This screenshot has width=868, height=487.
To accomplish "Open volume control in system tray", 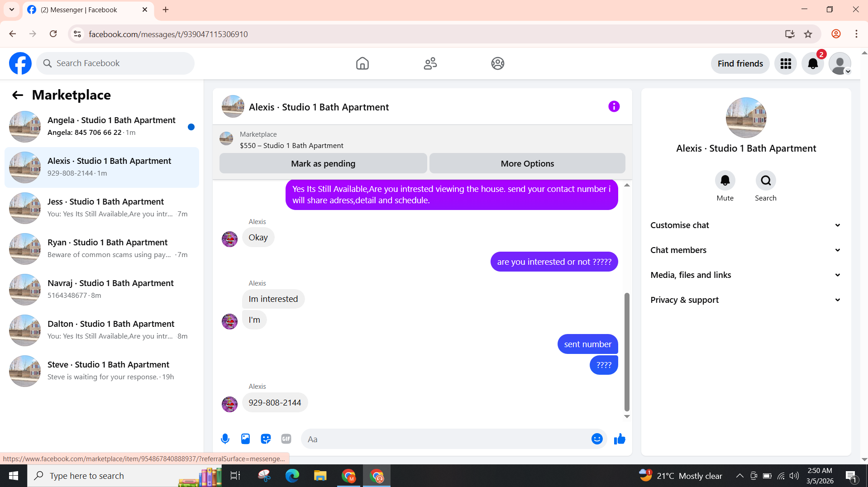I will click(x=794, y=476).
